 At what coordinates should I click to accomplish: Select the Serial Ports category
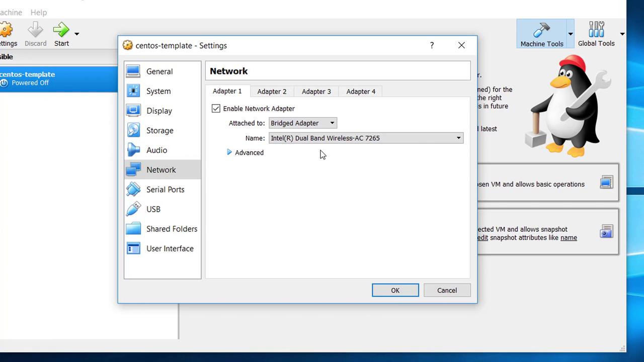tap(165, 190)
